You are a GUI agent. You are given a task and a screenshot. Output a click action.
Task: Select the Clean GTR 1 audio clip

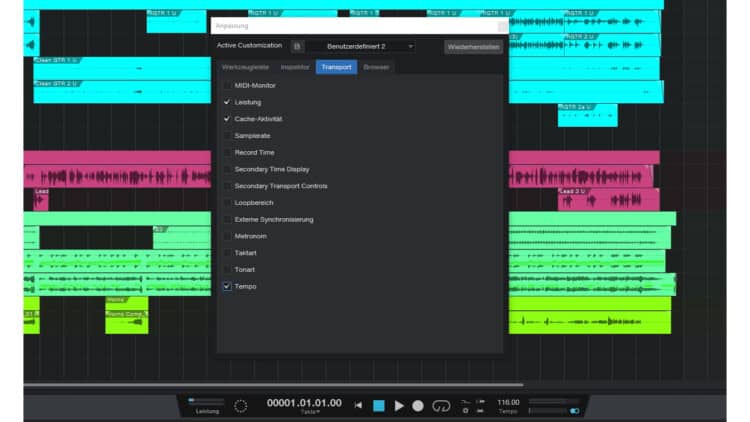point(122,68)
